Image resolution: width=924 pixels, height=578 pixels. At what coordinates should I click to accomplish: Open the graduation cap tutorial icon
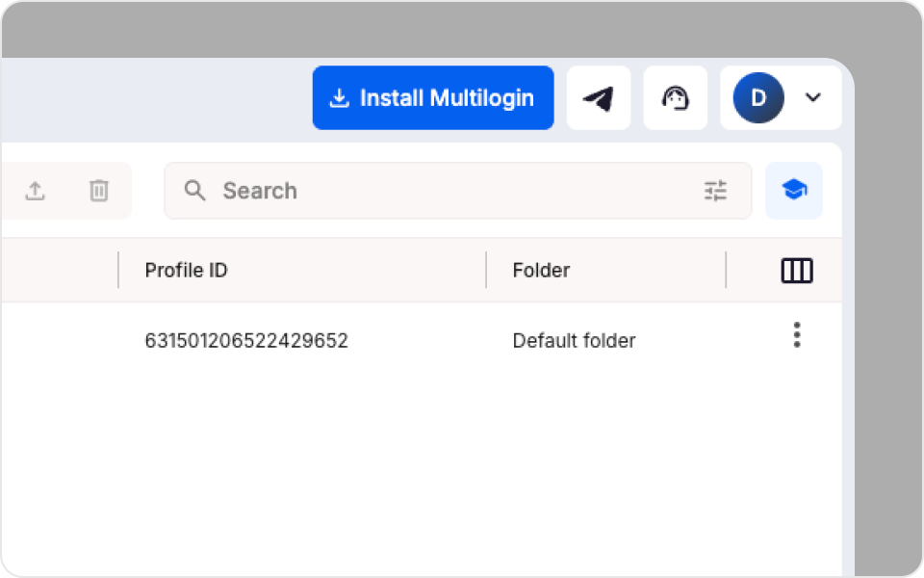click(794, 190)
